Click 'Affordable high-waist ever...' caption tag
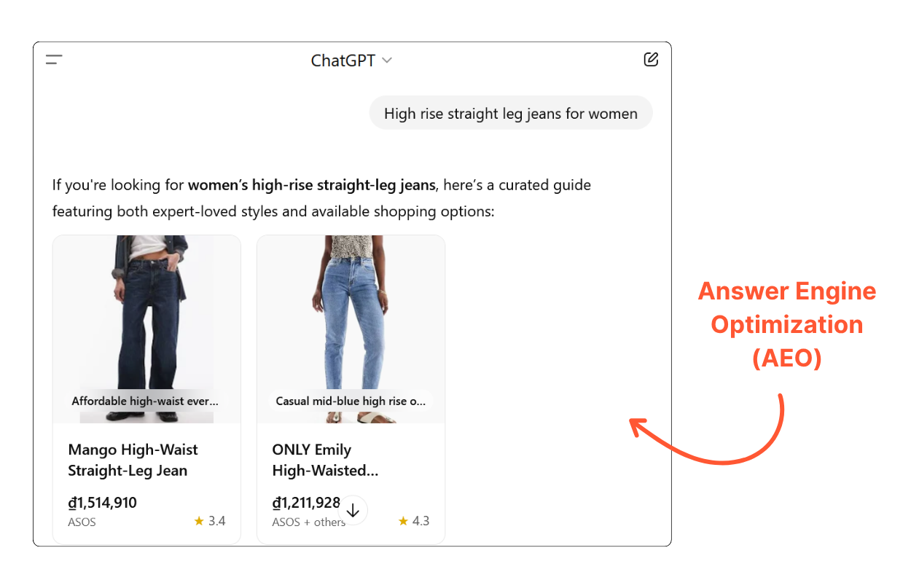The width and height of the screenshot is (911, 588). pyautogui.click(x=145, y=401)
